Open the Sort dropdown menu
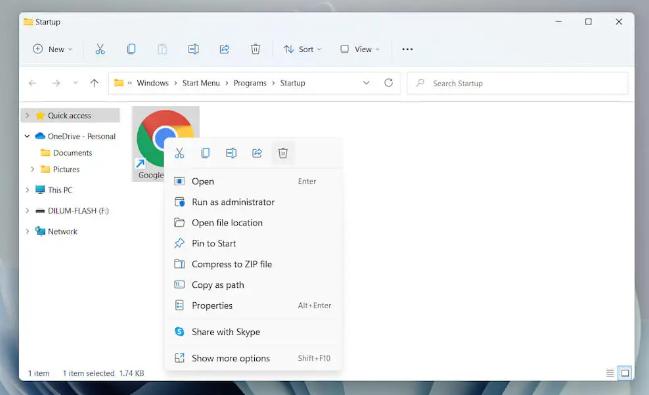The width and height of the screenshot is (649, 395). pyautogui.click(x=303, y=49)
